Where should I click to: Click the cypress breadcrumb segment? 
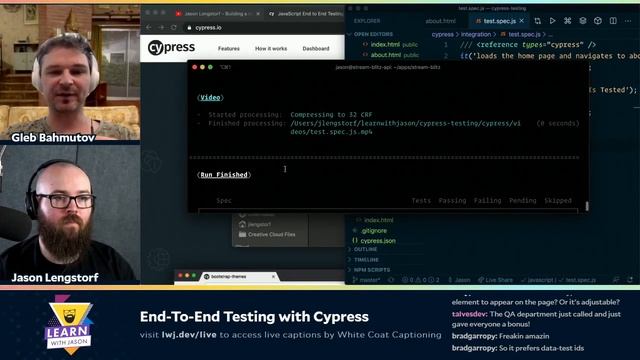pos(442,34)
